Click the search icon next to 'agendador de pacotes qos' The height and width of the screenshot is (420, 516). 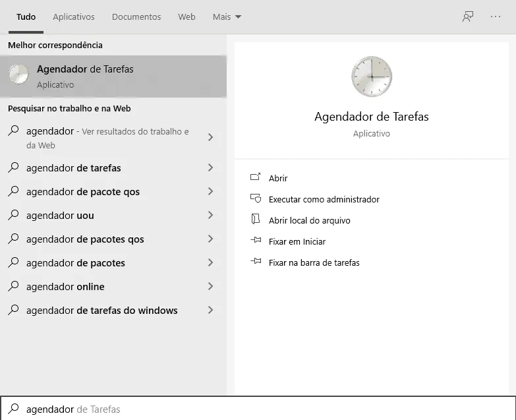(x=13, y=238)
